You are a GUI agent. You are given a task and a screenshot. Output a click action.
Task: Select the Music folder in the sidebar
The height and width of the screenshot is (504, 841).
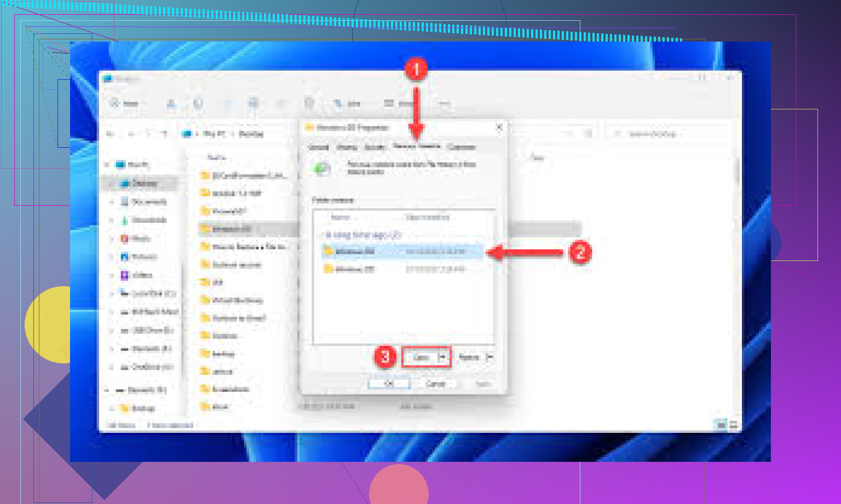pyautogui.click(x=140, y=239)
